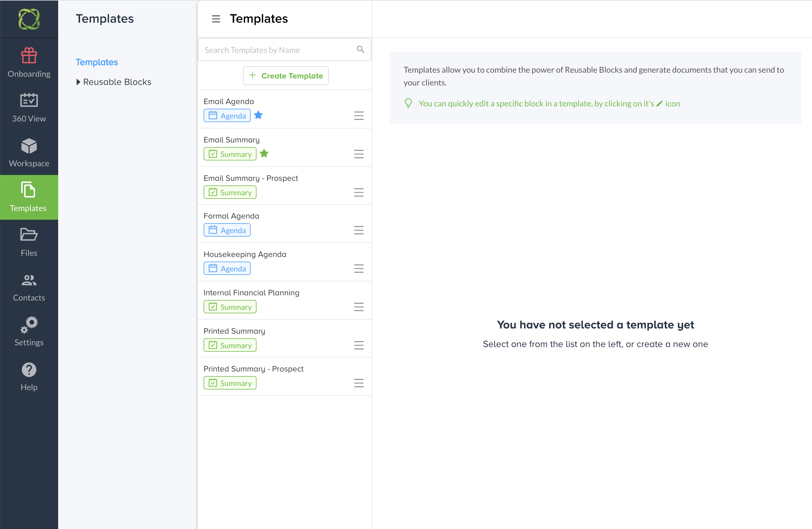
Task: Open options menu for Housekeeping Agenda
Action: [359, 268]
